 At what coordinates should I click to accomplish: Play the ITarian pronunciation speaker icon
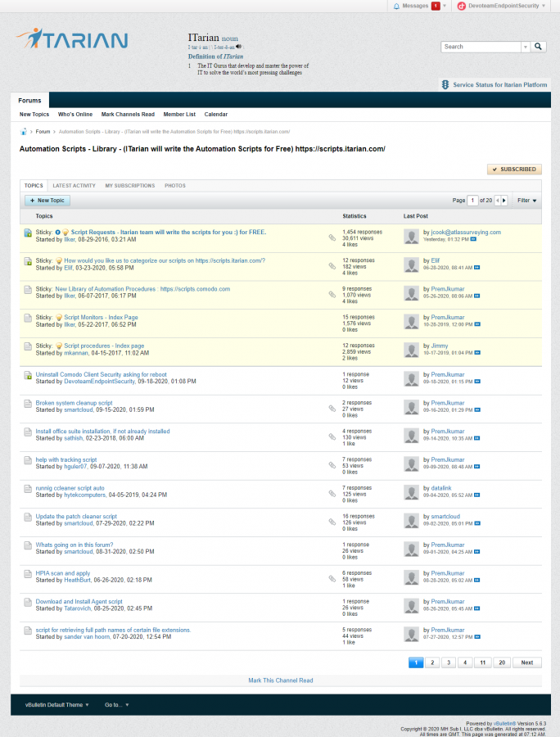(x=239, y=47)
